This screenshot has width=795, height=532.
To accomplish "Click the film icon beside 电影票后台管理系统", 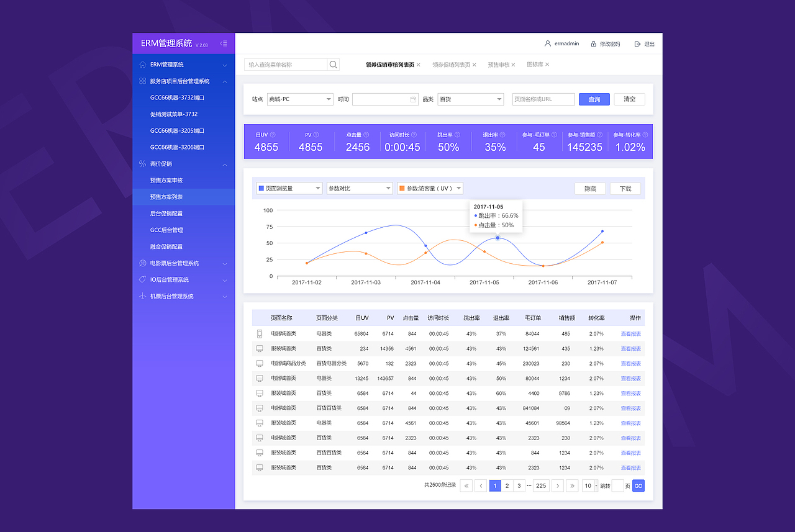I will pyautogui.click(x=143, y=263).
